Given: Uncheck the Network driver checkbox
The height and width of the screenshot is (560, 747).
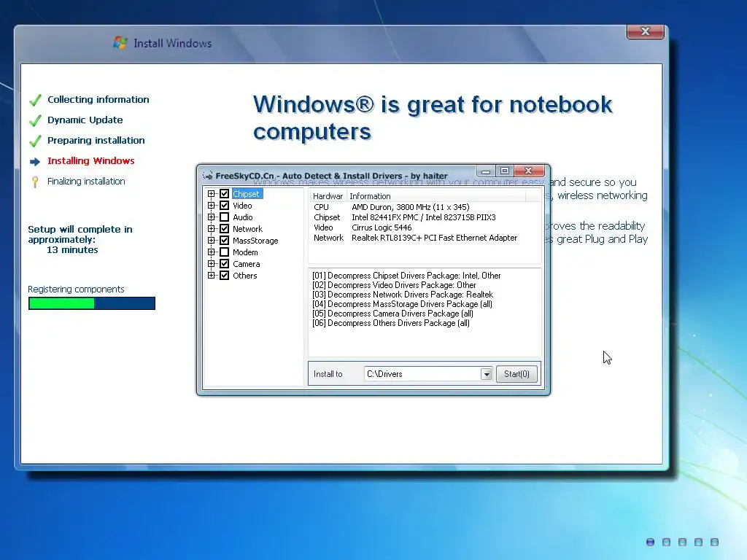Looking at the screenshot, I should coord(225,228).
